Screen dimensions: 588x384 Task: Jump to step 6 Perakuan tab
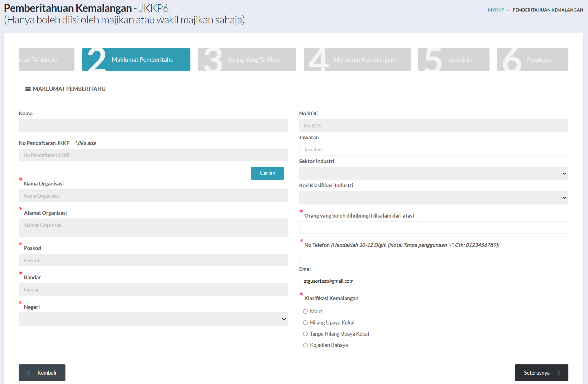tap(533, 60)
